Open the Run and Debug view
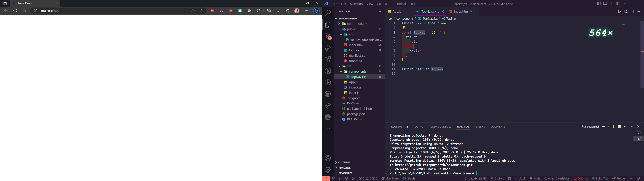 point(328,48)
